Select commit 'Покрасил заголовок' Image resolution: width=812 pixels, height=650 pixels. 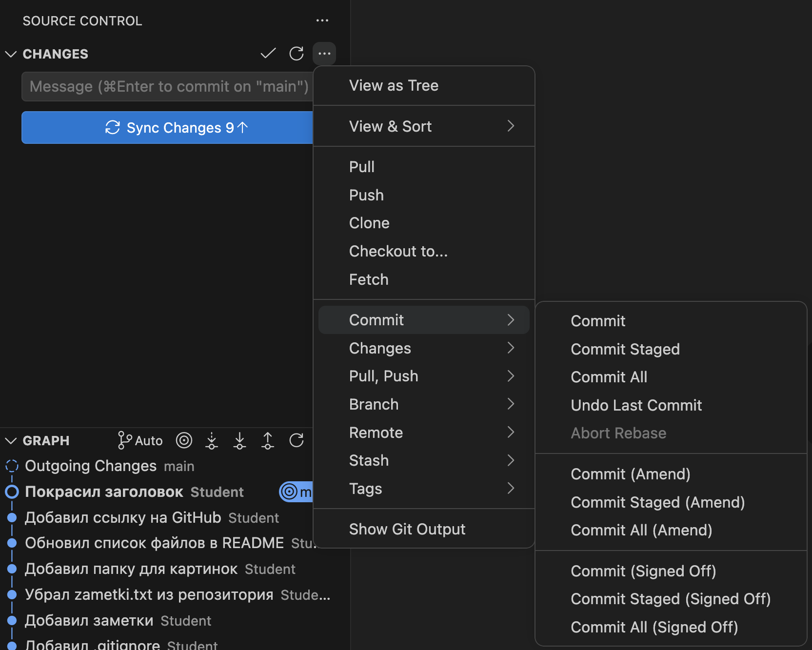[x=156, y=492]
